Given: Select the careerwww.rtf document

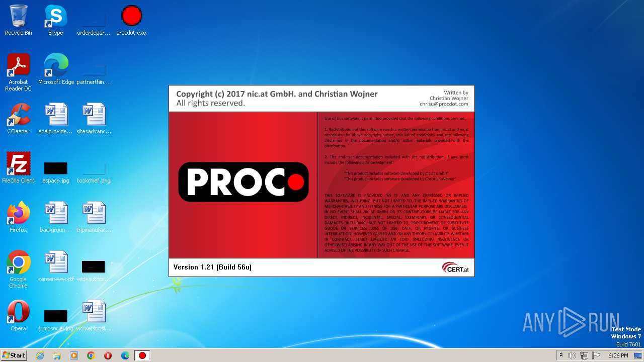Looking at the screenshot, I should 56,266.
